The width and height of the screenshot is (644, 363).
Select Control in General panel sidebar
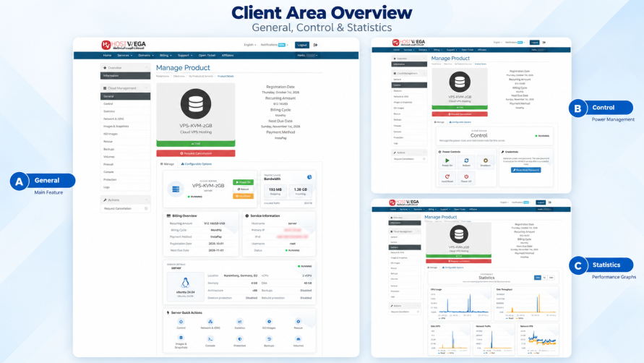click(125, 103)
